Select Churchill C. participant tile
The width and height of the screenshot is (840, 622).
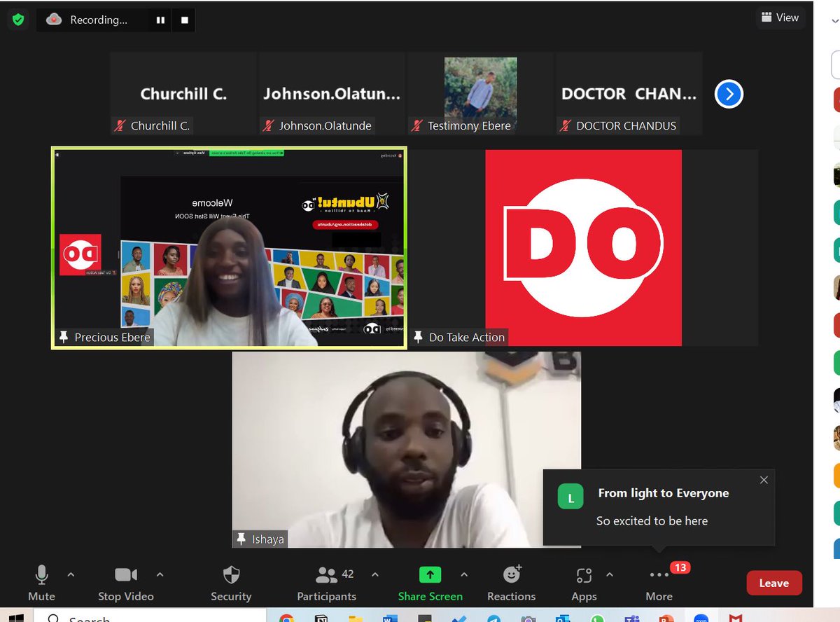[183, 93]
